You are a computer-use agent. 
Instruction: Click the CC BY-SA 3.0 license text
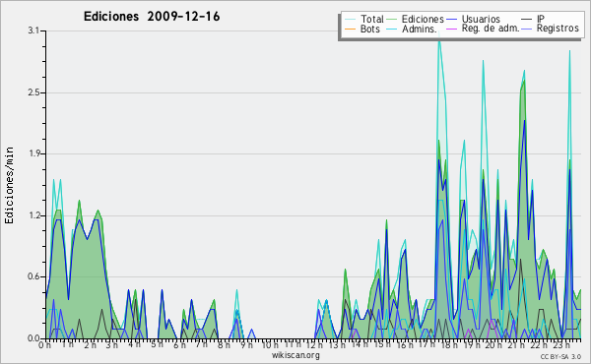coord(560,357)
